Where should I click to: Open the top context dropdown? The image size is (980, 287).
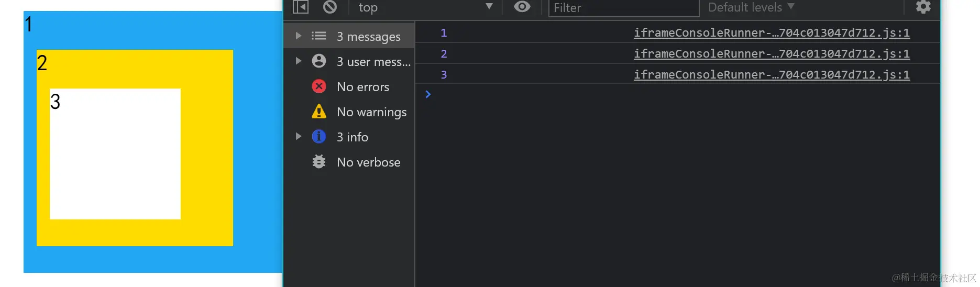pos(424,7)
